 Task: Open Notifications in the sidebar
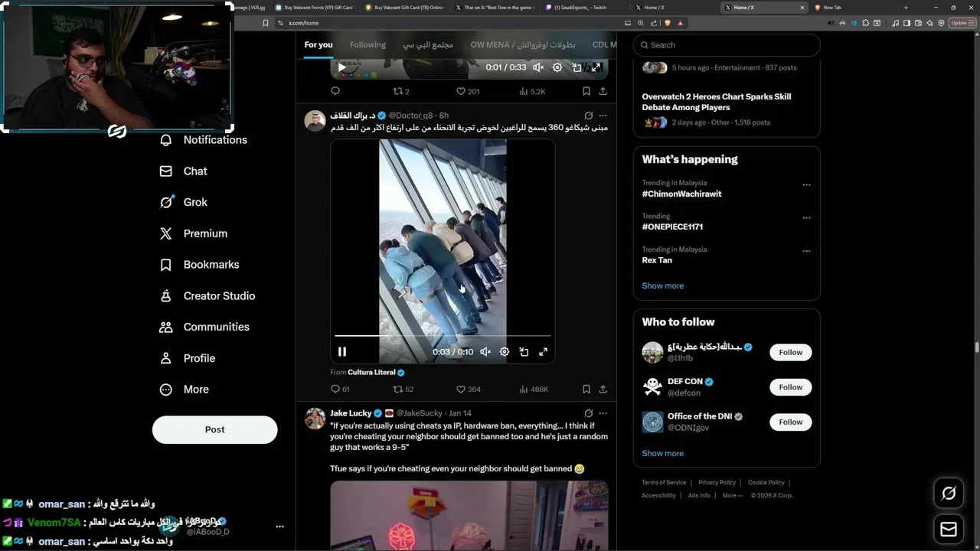click(x=203, y=140)
